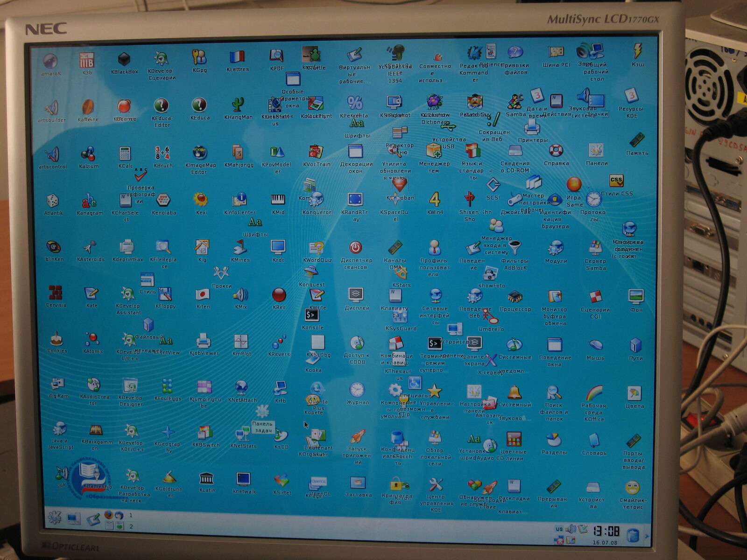Open Konsole terminal icon
This screenshot has height=560, width=747.
click(x=312, y=315)
